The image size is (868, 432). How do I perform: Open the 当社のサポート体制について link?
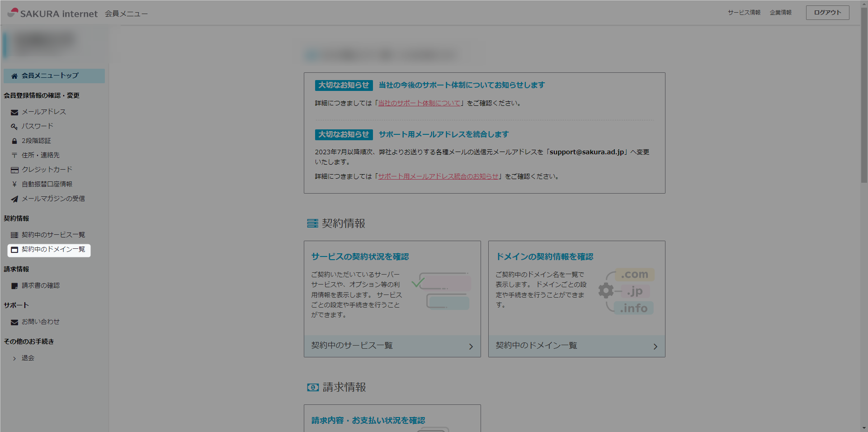tap(419, 103)
